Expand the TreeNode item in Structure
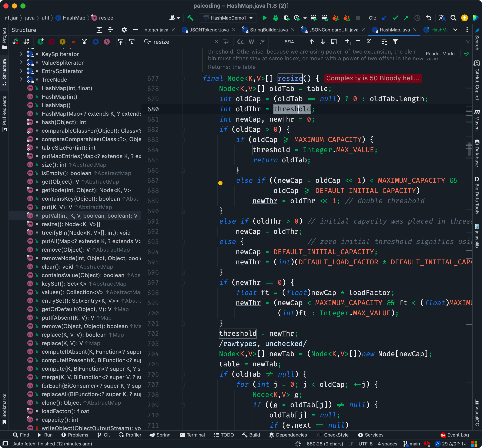The height and width of the screenshot is (448, 482). (21, 79)
